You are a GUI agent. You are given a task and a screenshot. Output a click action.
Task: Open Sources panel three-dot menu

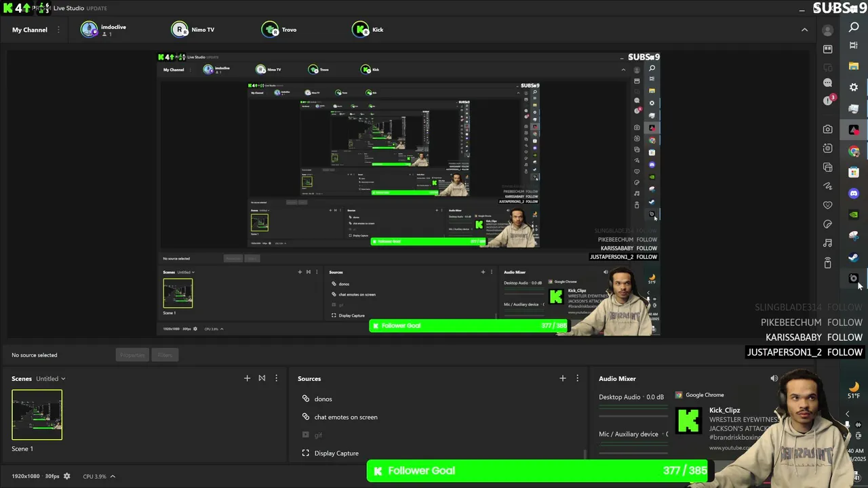[577, 378]
